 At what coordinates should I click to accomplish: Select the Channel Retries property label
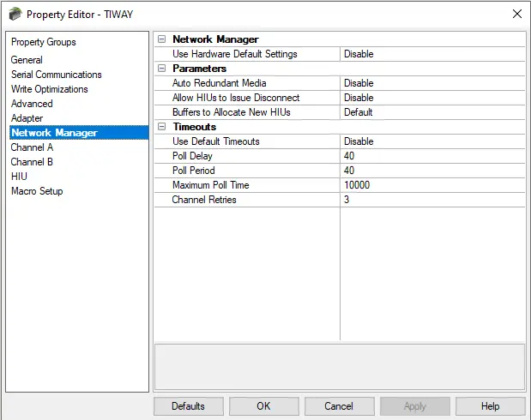(x=204, y=200)
